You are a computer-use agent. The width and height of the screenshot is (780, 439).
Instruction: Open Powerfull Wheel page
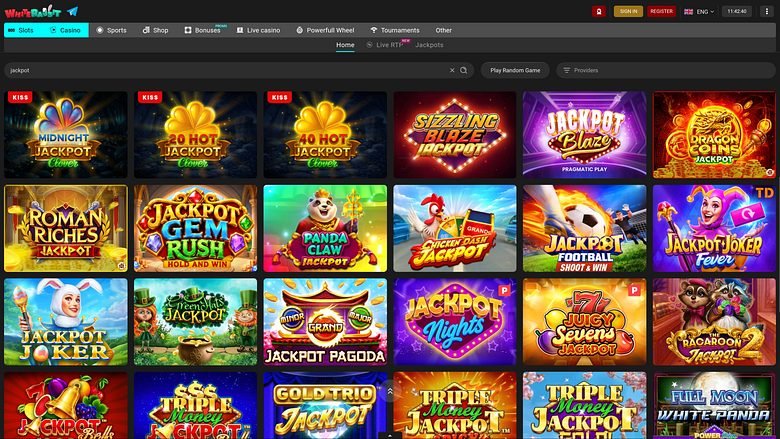pyautogui.click(x=325, y=30)
